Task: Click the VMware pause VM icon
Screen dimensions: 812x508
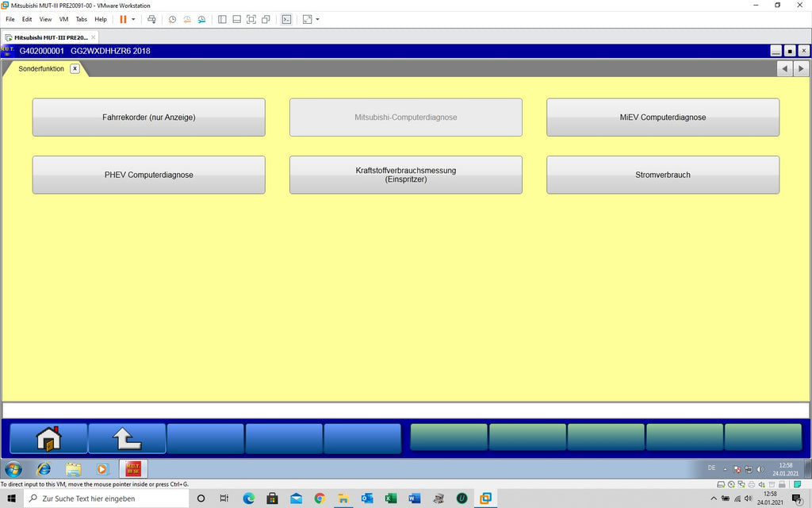Action: tap(123, 19)
